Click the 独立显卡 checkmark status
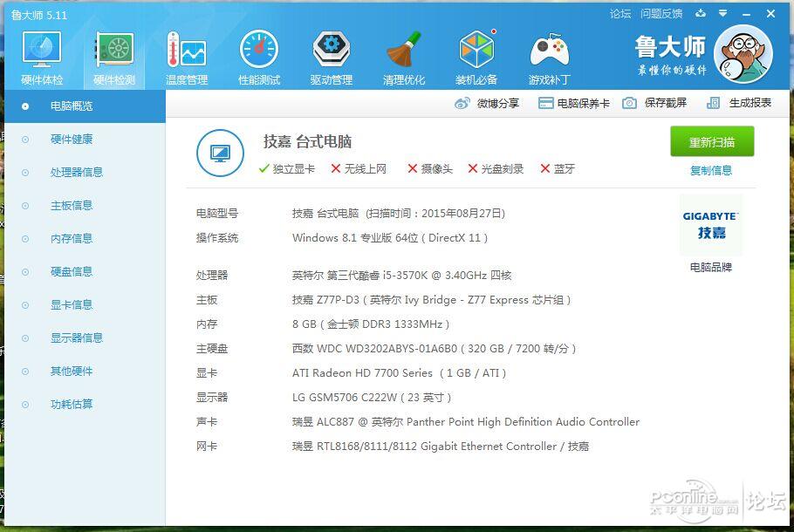Viewport: 794px width, 532px height. (x=286, y=169)
